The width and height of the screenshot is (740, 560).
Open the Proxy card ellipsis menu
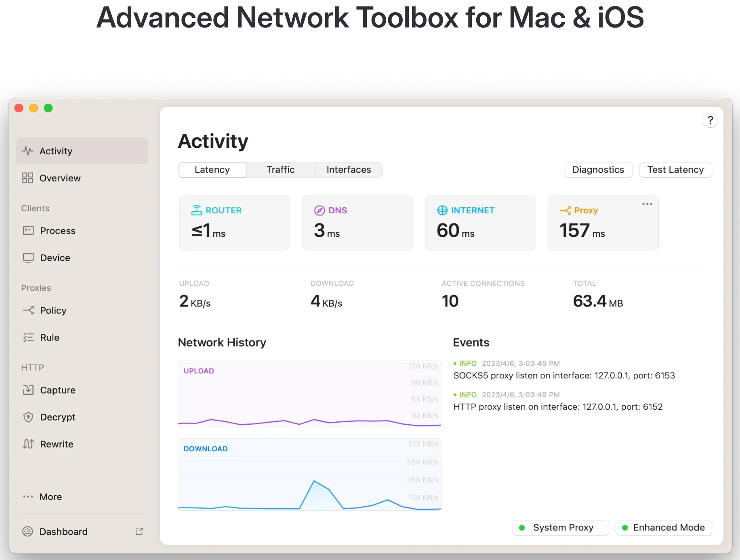click(647, 204)
